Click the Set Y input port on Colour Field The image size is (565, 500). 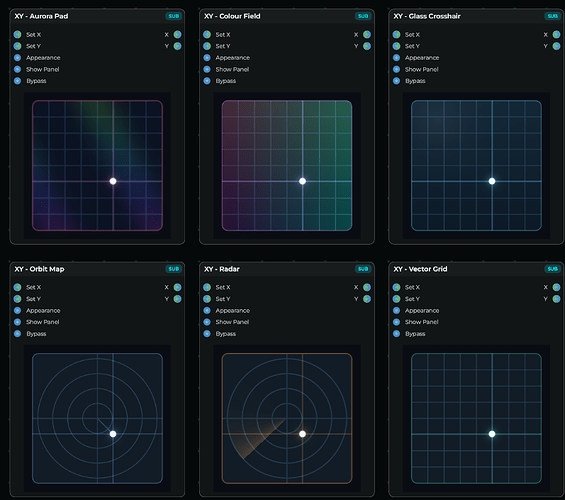pyautogui.click(x=207, y=46)
